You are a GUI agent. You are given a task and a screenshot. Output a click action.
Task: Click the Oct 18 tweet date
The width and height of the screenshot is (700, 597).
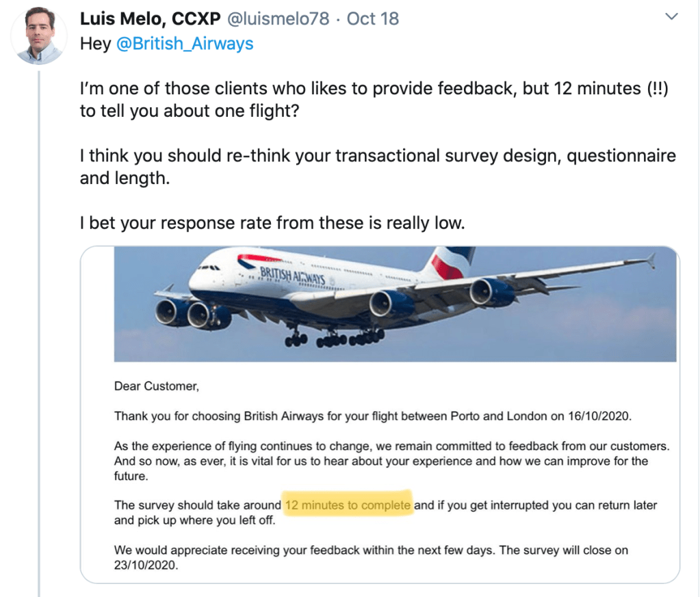[373, 19]
